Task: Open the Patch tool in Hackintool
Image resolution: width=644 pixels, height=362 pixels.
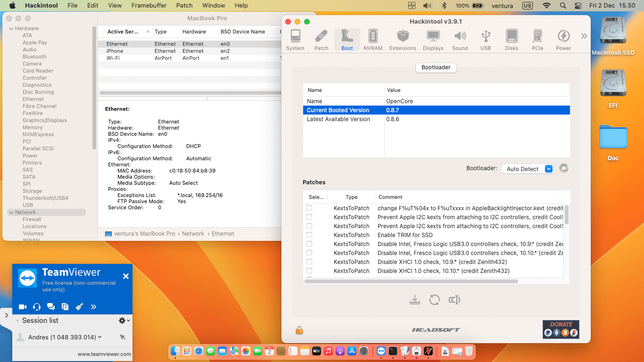Action: pos(321,40)
